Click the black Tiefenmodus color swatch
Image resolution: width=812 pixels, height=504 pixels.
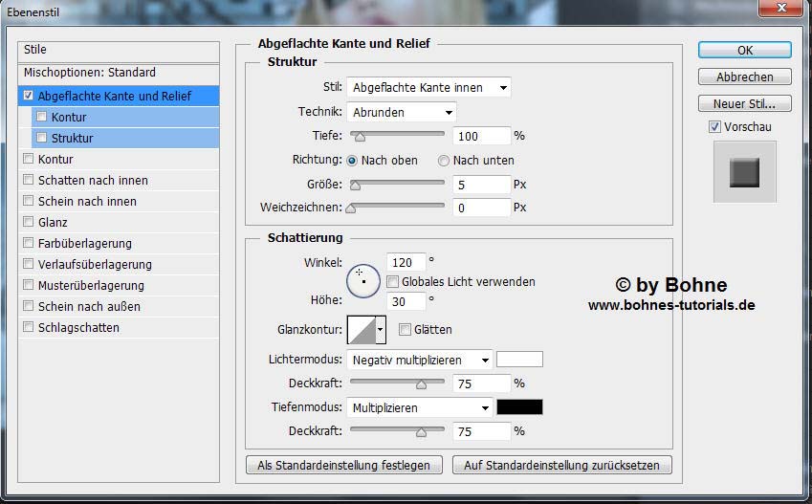(x=519, y=407)
